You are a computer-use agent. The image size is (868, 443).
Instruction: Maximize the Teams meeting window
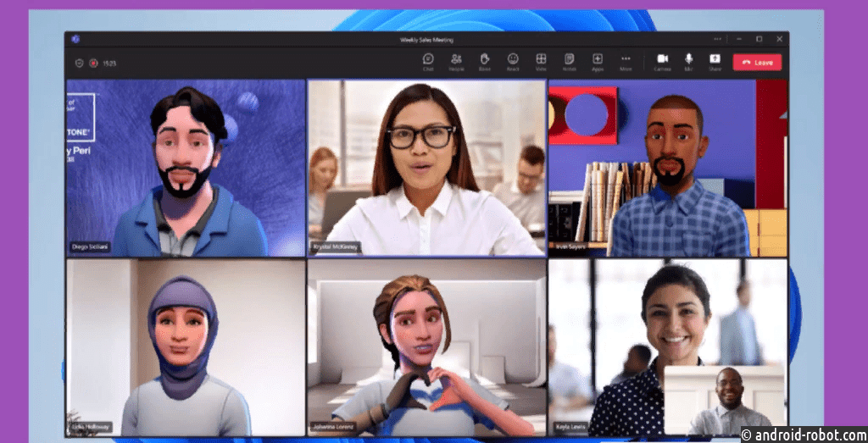[759, 39]
